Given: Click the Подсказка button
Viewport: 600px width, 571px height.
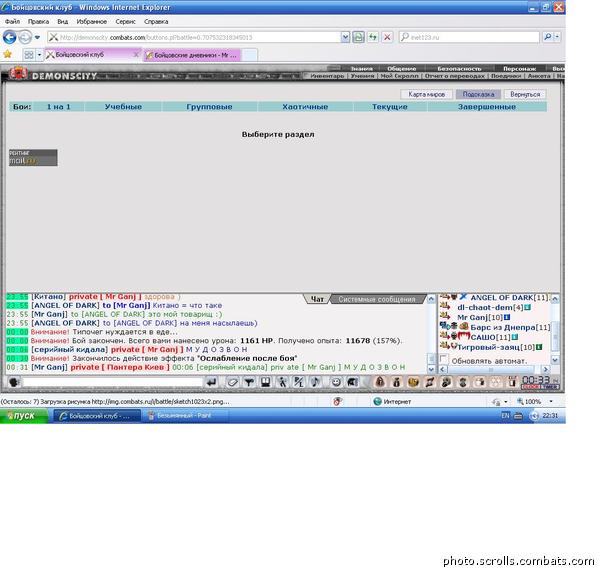Looking at the screenshot, I should click(478, 94).
